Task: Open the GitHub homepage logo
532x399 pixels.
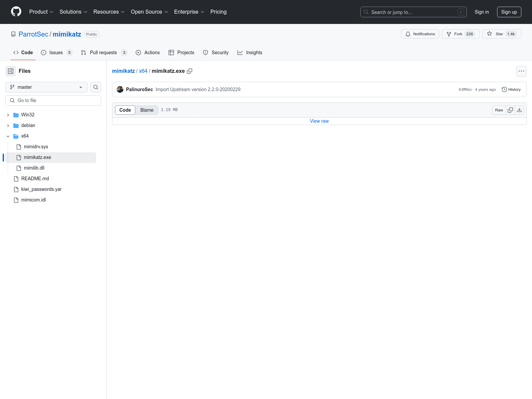Action: [16, 12]
